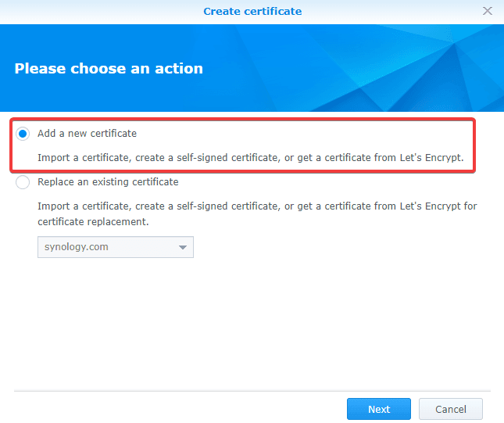Click the "Add a new certificate" label text

pyautogui.click(x=87, y=134)
